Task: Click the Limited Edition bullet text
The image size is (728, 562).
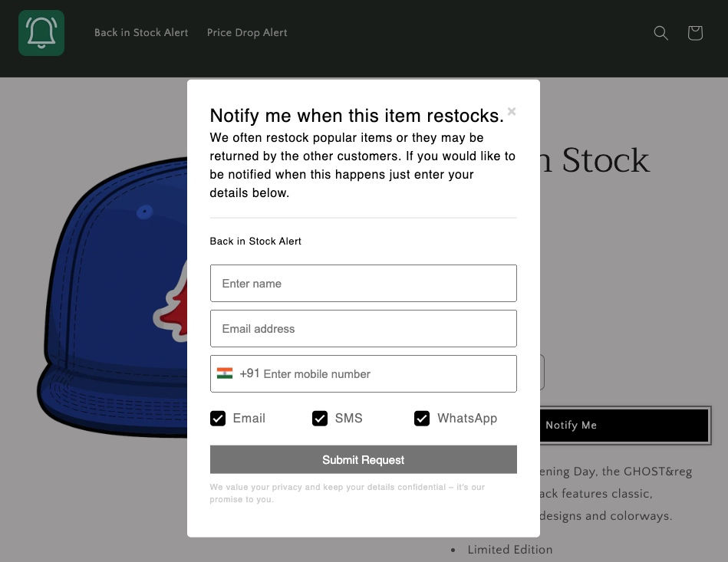Action: 509,550
